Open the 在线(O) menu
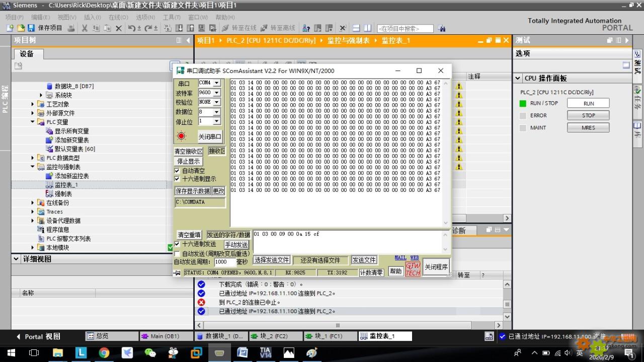 (x=119, y=17)
